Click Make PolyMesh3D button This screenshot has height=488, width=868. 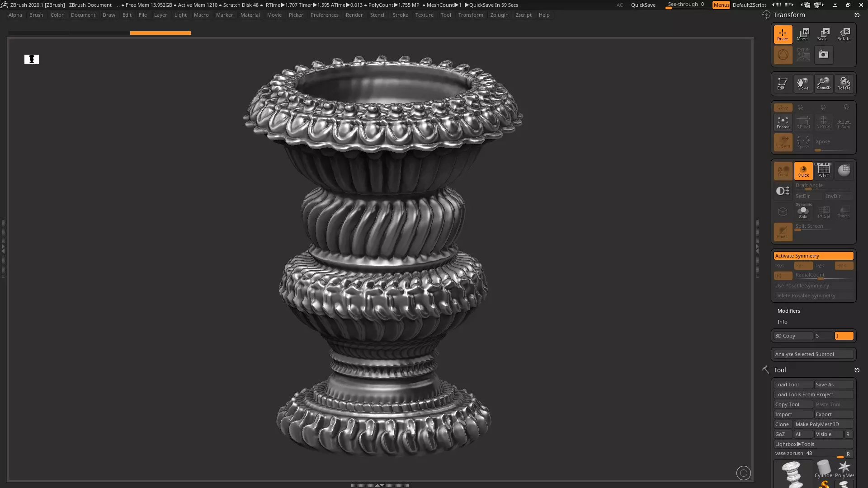pyautogui.click(x=823, y=424)
